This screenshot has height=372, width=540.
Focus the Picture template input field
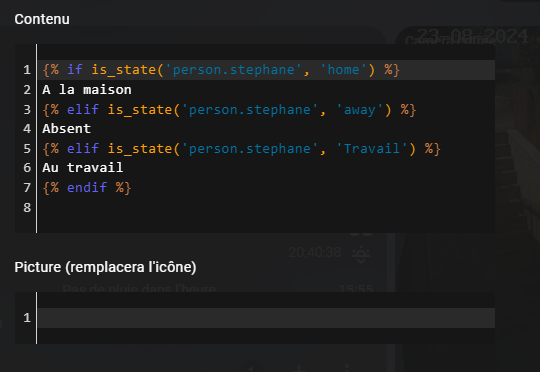(x=266, y=318)
